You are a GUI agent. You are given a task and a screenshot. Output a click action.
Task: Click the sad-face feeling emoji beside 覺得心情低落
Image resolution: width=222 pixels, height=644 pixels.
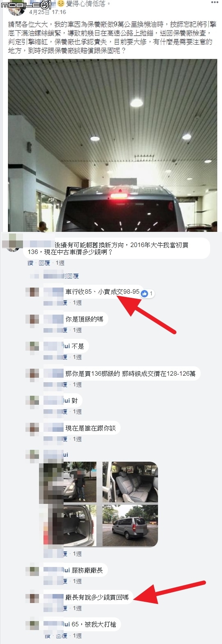pyautogui.click(x=60, y=4)
